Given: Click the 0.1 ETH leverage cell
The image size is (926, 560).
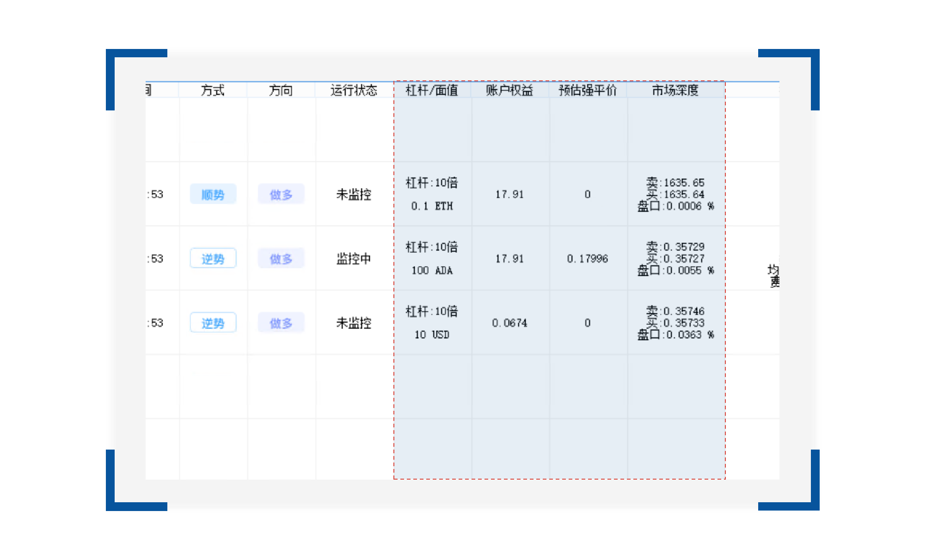Looking at the screenshot, I should 432,206.
